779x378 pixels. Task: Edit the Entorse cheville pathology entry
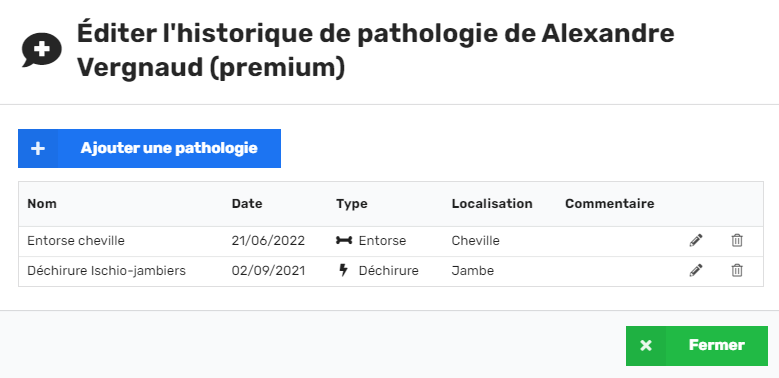[x=696, y=240]
